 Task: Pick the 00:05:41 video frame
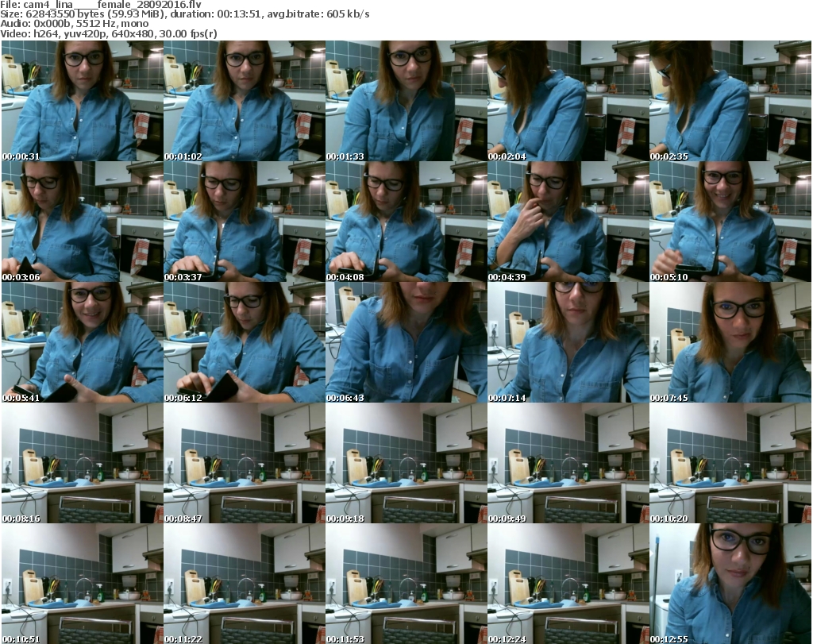83,342
